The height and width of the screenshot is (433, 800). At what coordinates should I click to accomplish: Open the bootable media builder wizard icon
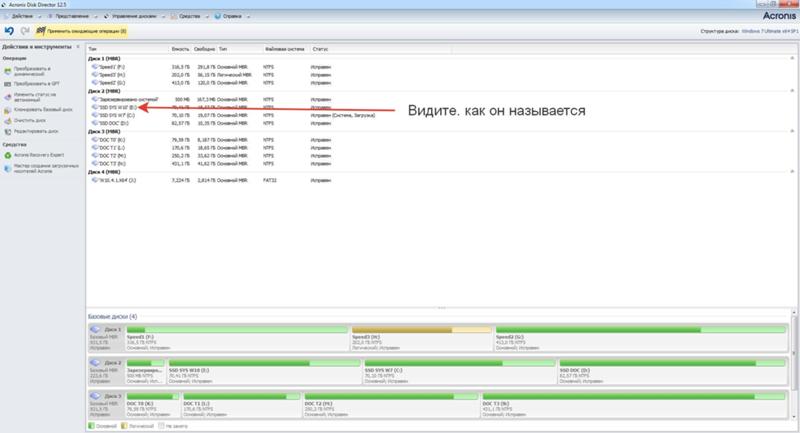7,168
